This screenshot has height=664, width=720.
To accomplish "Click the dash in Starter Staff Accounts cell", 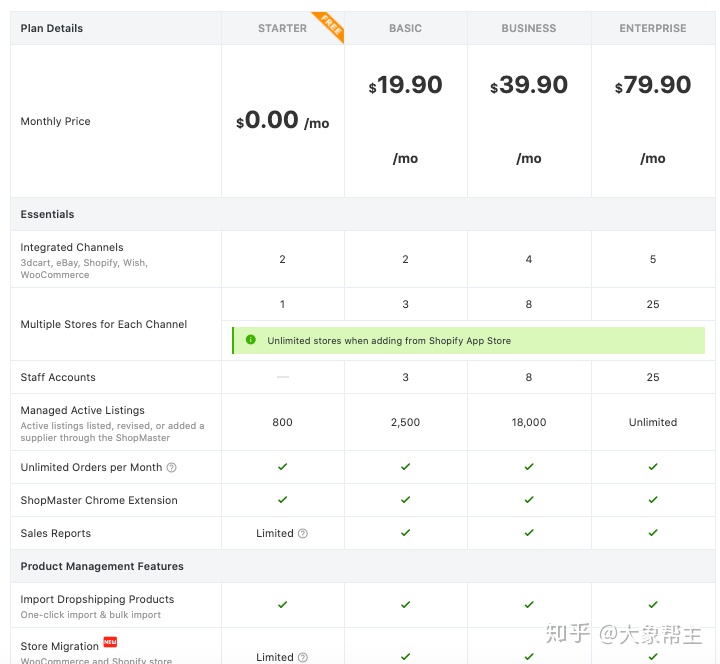I will pyautogui.click(x=283, y=377).
